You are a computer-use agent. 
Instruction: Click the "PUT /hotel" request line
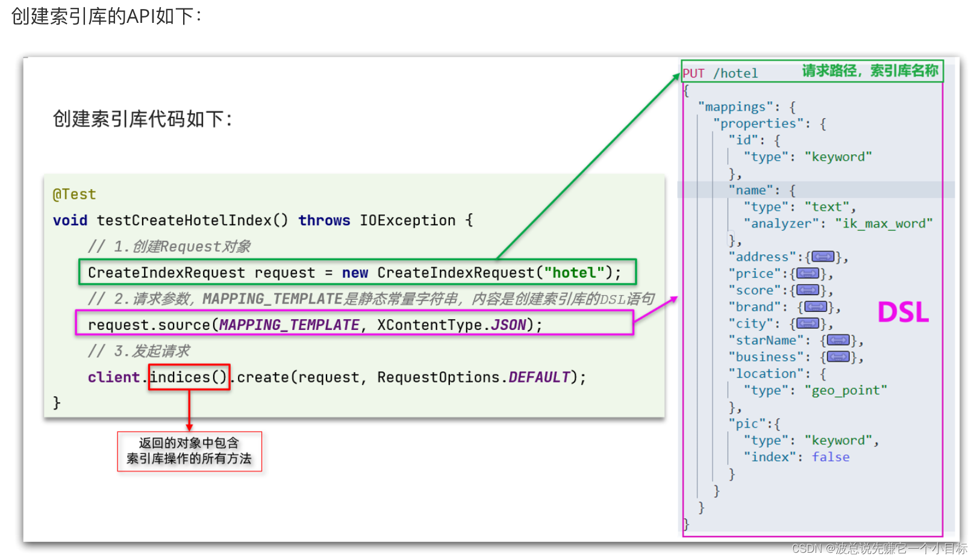[720, 73]
